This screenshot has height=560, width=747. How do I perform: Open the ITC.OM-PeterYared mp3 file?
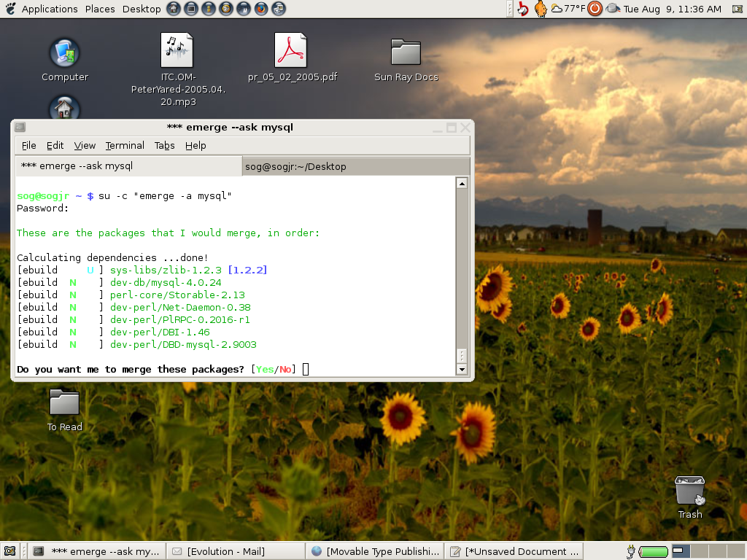click(177, 51)
